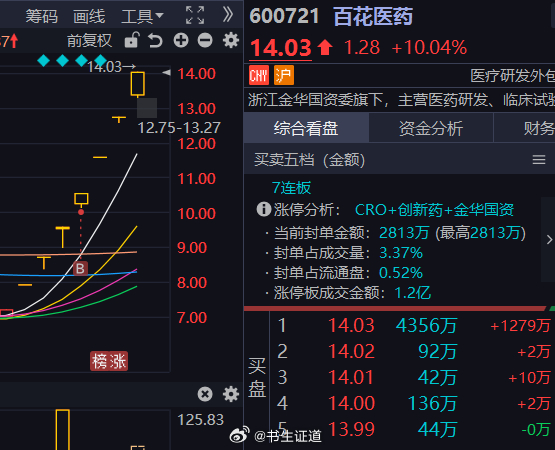
Task: Click the stock code 600721
Action: [284, 16]
